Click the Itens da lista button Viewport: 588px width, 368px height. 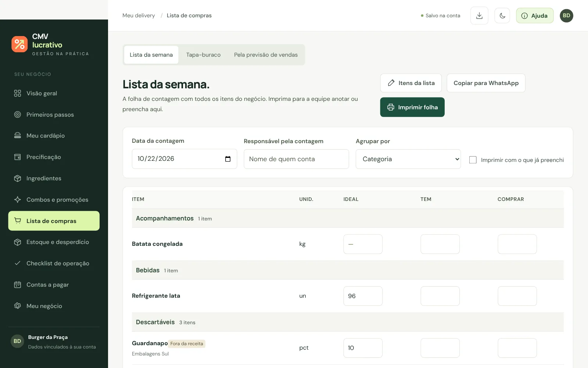(x=411, y=83)
